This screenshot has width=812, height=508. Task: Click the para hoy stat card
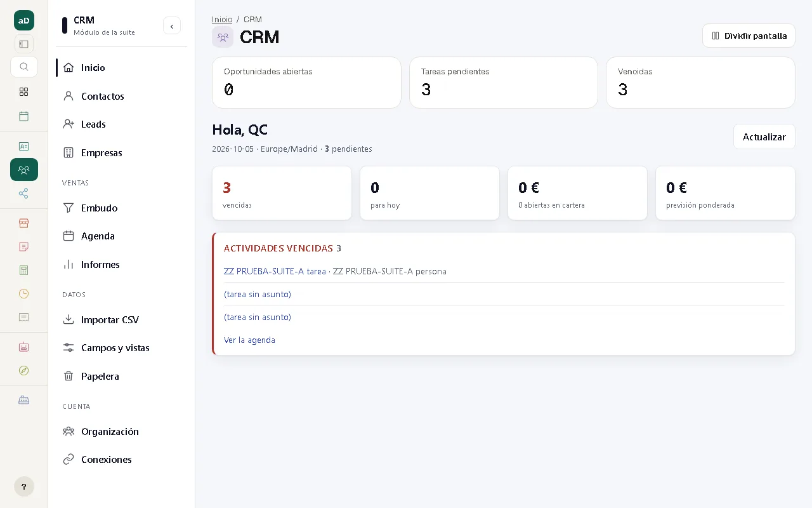(x=429, y=193)
